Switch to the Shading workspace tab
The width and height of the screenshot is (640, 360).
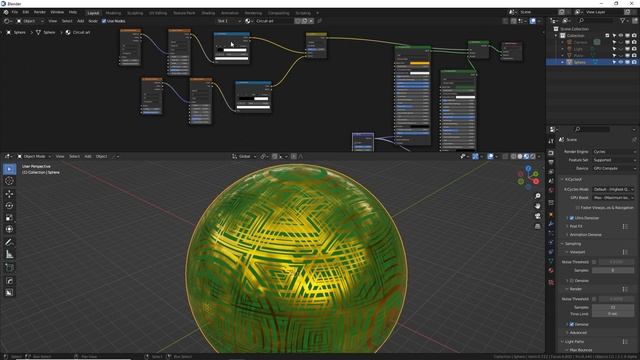pyautogui.click(x=208, y=13)
